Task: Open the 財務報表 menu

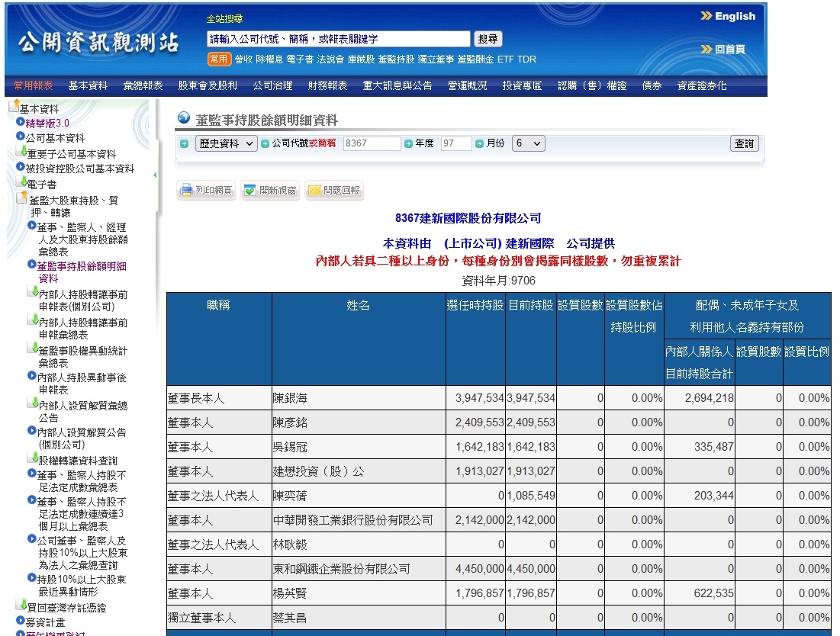Action: (327, 85)
